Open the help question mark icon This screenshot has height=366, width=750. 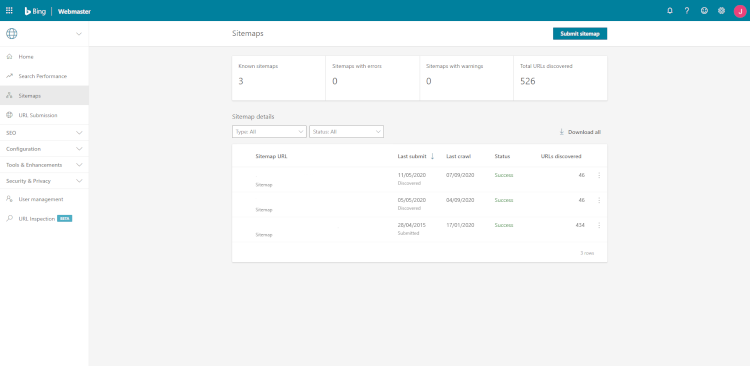coord(687,11)
